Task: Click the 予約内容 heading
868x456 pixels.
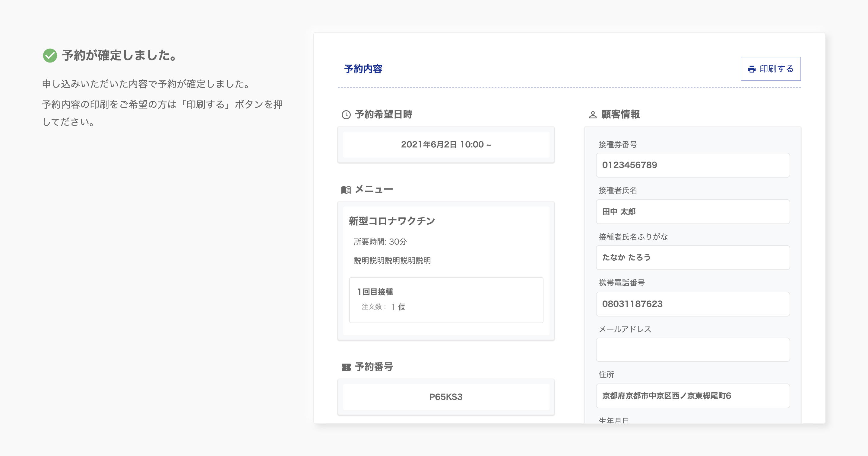Action: [363, 69]
